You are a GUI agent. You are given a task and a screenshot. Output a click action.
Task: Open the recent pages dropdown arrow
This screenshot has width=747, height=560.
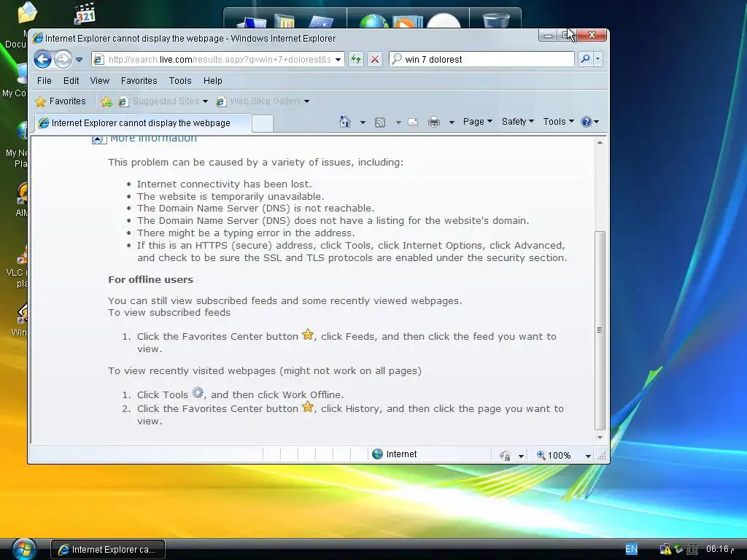click(x=79, y=60)
